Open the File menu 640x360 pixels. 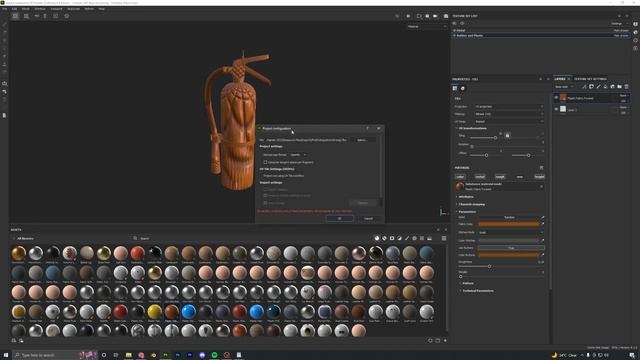(x=5, y=9)
